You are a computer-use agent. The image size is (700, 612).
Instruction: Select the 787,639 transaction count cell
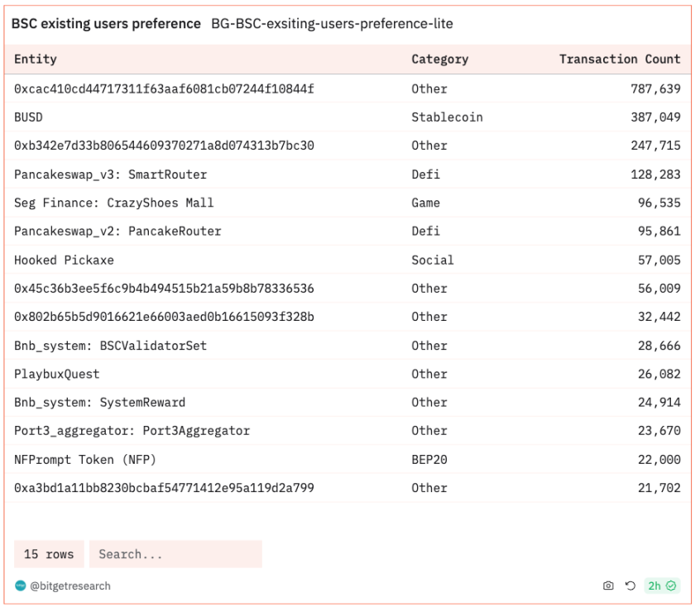[x=655, y=88]
